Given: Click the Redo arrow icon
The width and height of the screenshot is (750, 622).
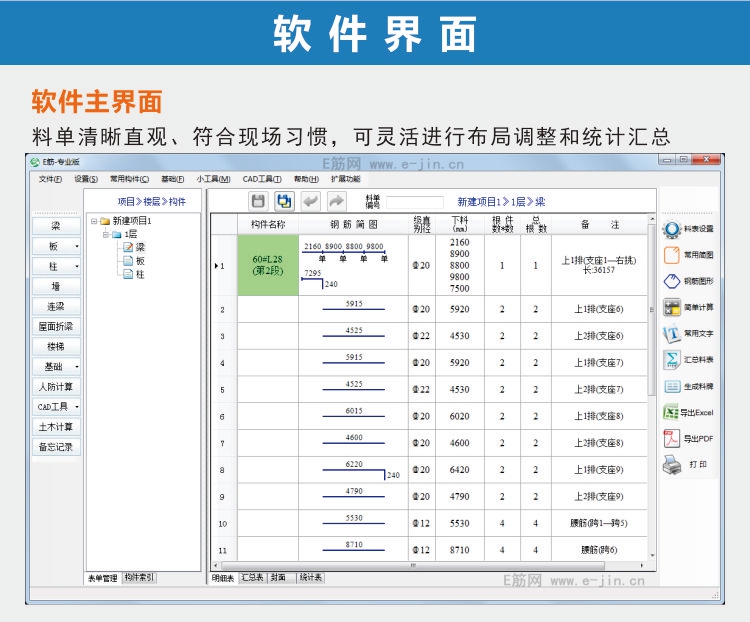Looking at the screenshot, I should pos(337,201).
